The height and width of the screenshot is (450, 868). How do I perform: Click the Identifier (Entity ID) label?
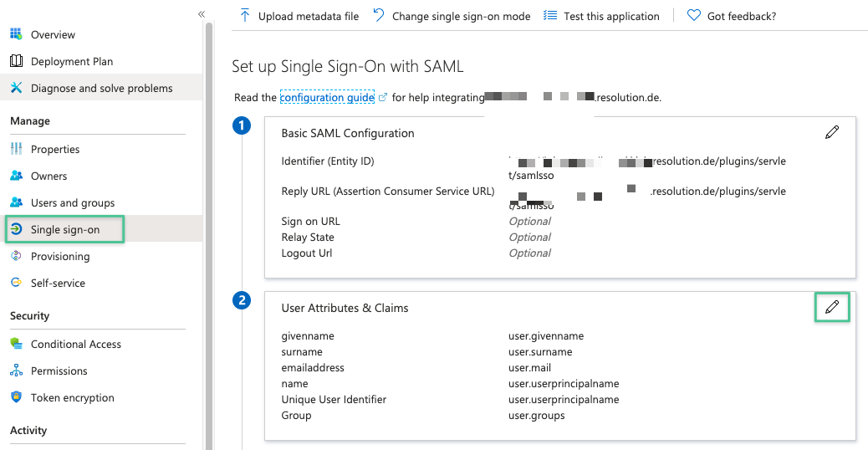pyautogui.click(x=328, y=161)
